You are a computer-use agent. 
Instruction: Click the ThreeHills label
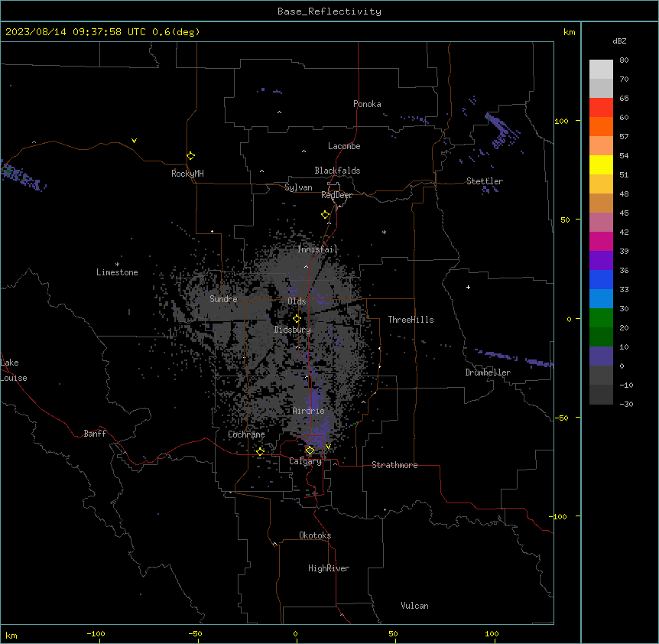(x=411, y=320)
